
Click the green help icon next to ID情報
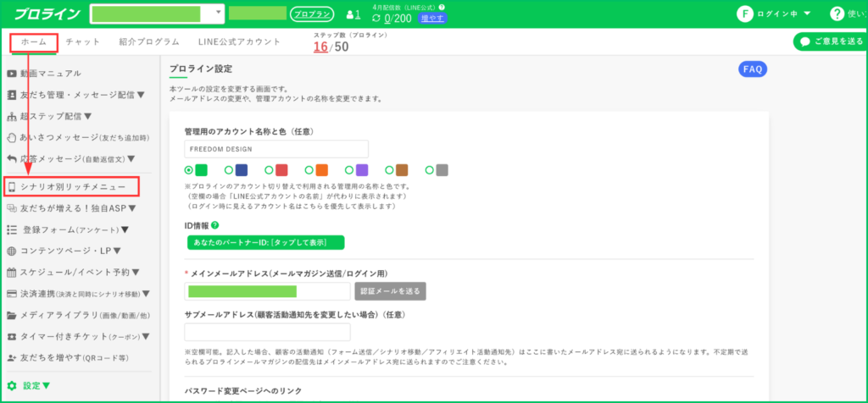pyautogui.click(x=214, y=225)
